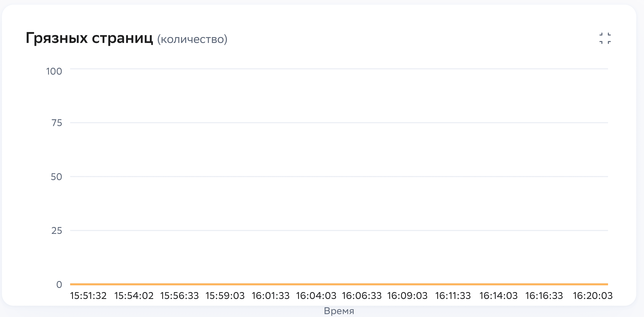Click the 15:56:33 time label
The image size is (644, 317).
(179, 296)
